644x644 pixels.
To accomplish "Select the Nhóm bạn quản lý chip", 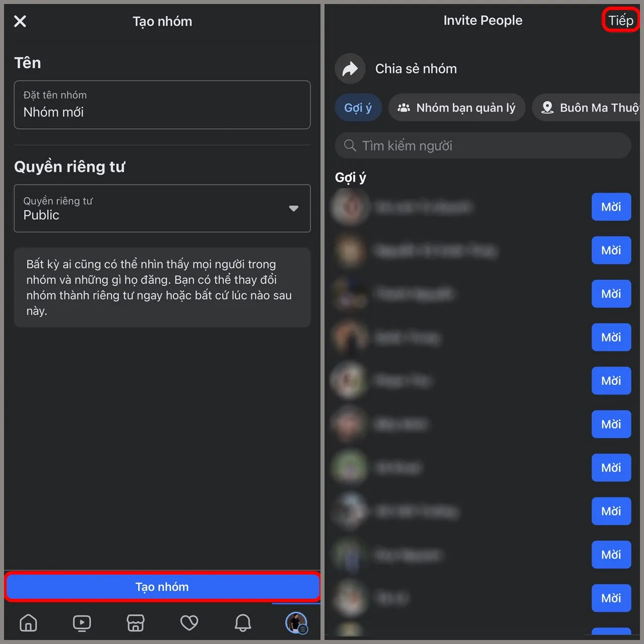I will (x=457, y=108).
